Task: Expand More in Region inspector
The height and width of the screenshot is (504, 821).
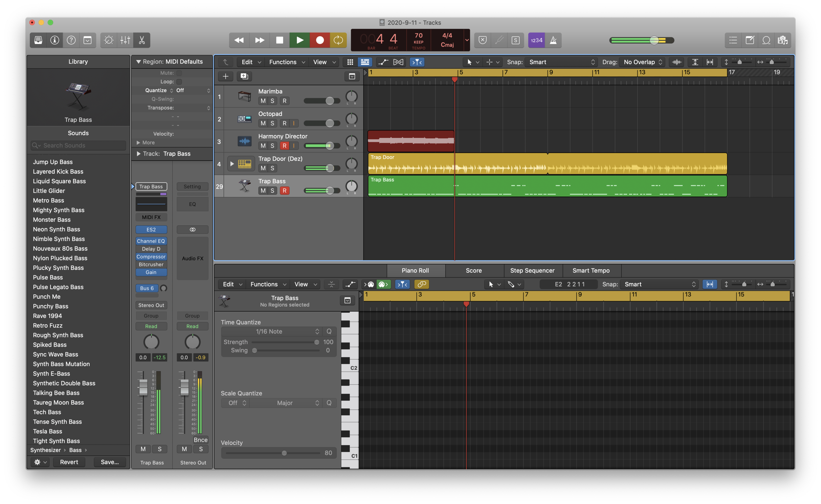Action: tap(138, 143)
